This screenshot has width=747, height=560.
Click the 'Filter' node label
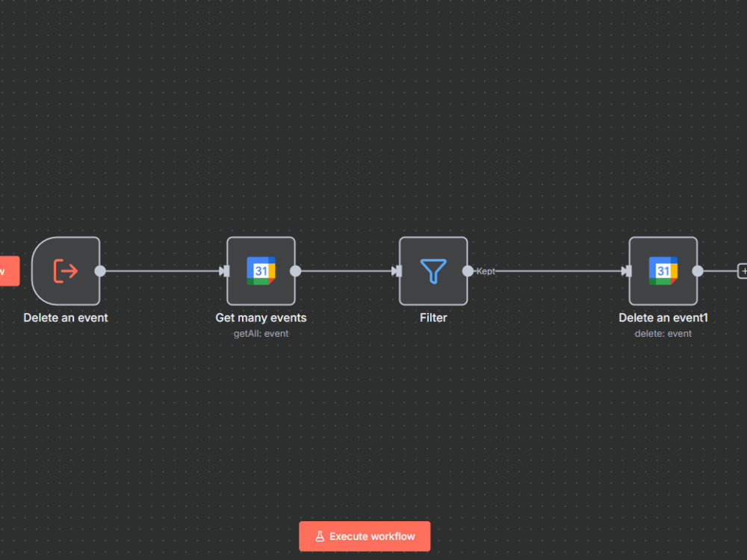433,317
